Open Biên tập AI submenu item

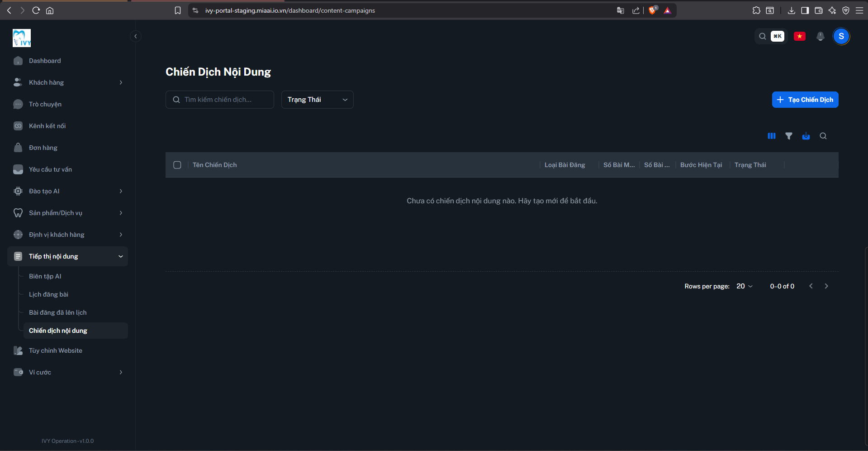pyautogui.click(x=45, y=276)
